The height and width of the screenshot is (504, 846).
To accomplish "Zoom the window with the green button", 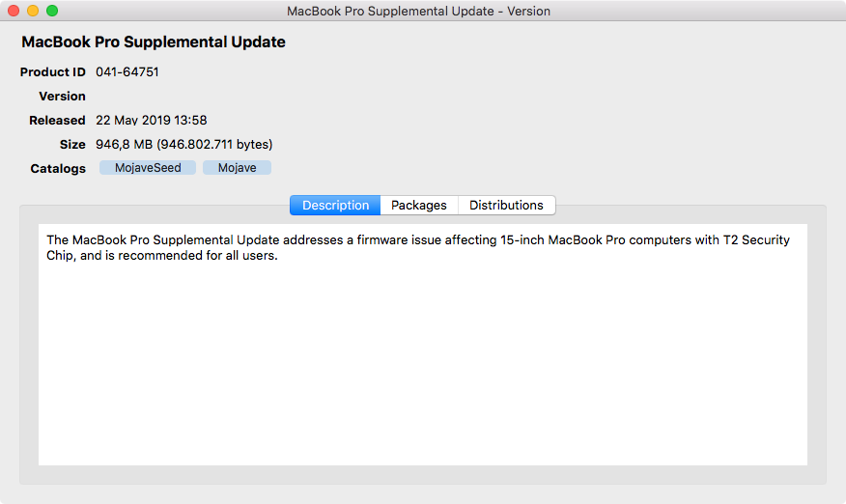I will coord(52,11).
